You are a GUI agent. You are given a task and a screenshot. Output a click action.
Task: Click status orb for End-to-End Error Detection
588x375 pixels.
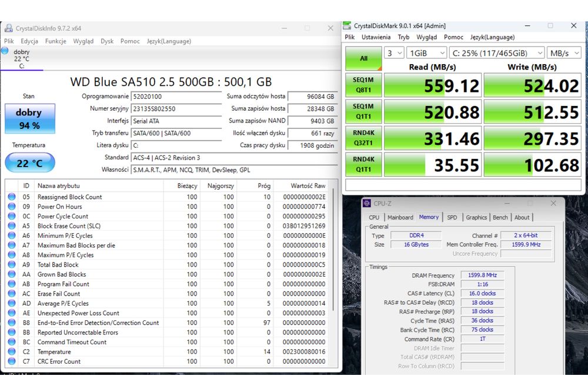coord(12,323)
